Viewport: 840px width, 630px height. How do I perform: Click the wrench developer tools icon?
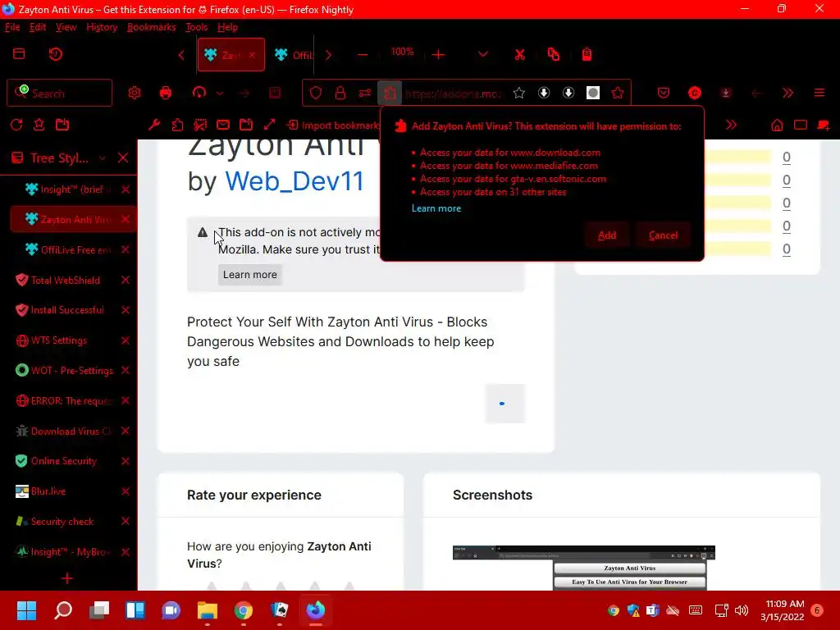click(x=154, y=125)
